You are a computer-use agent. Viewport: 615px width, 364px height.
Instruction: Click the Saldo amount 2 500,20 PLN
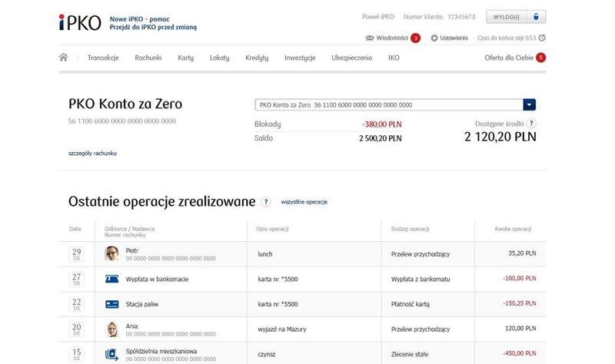pyautogui.click(x=381, y=138)
